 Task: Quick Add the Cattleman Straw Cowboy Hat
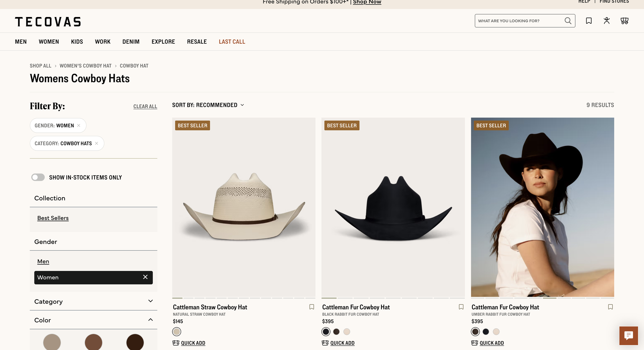(x=193, y=343)
